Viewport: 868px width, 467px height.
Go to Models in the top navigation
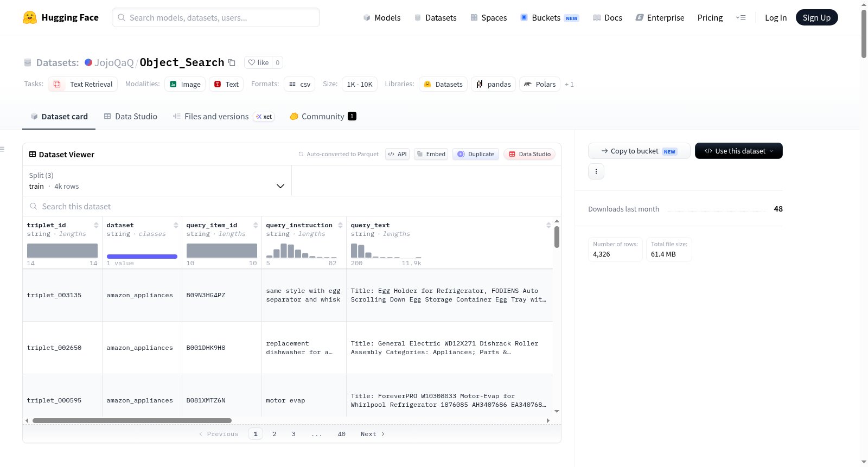382,18
